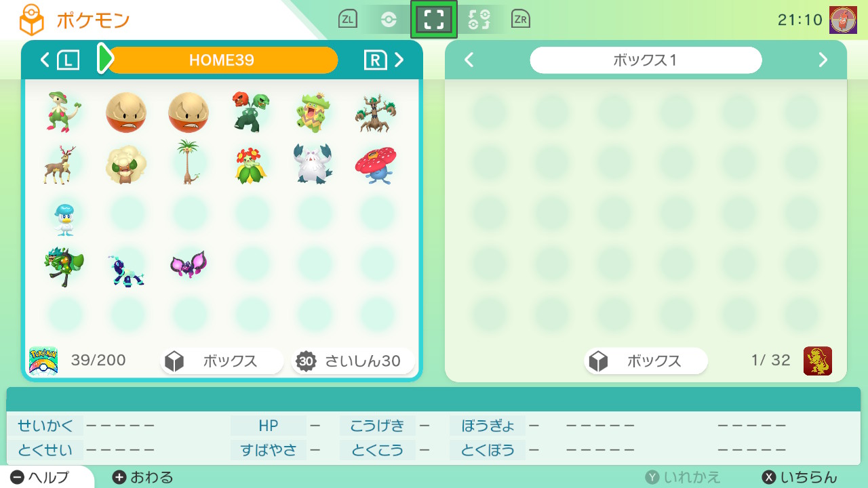Open the HOME39 box name selector
Screen dimensions: 868x488
pos(222,60)
